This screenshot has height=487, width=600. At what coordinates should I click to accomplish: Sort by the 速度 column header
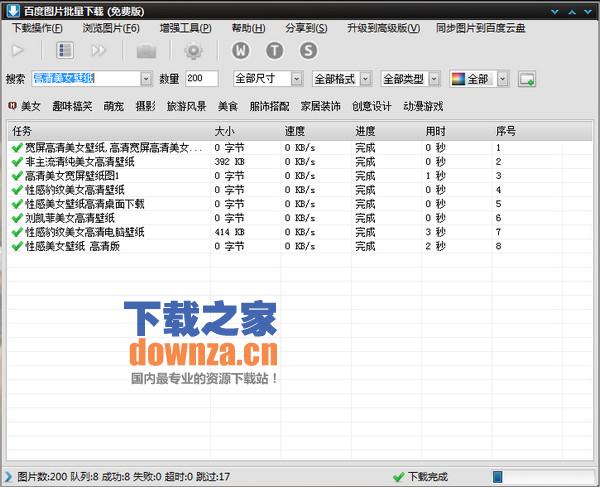[316, 131]
